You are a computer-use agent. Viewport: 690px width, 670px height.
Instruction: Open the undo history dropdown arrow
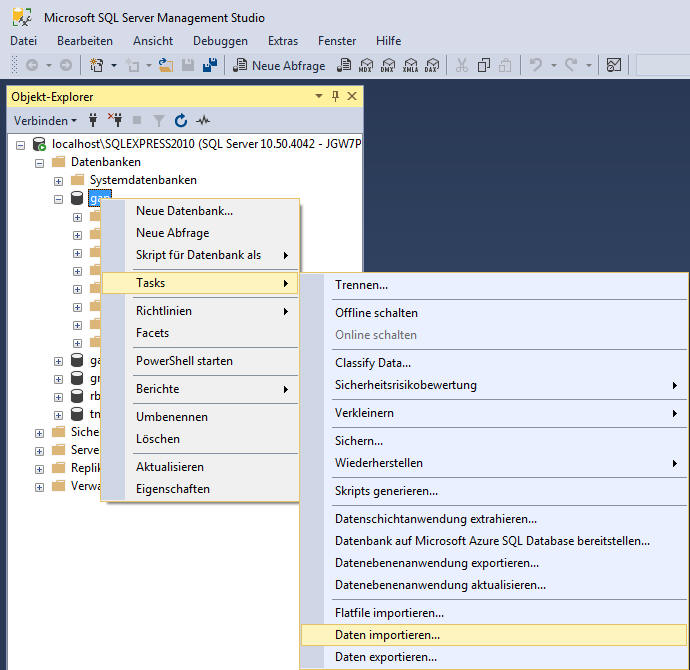point(554,66)
